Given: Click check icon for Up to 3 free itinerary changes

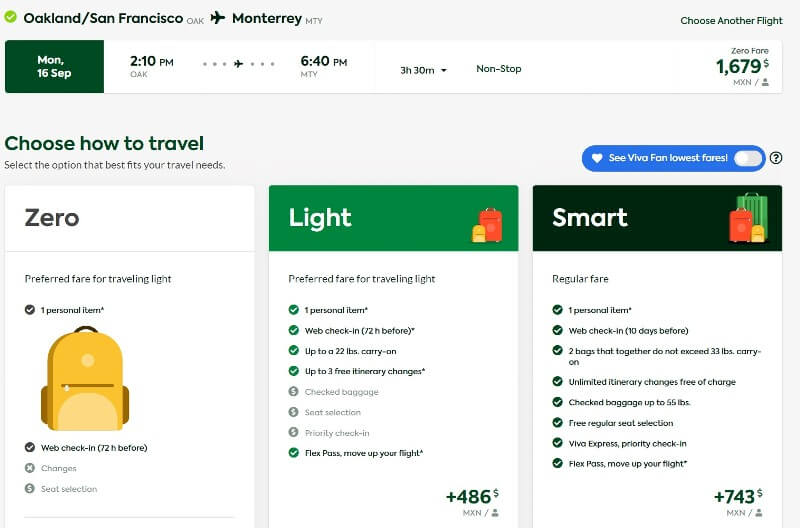Looking at the screenshot, I should pos(293,371).
